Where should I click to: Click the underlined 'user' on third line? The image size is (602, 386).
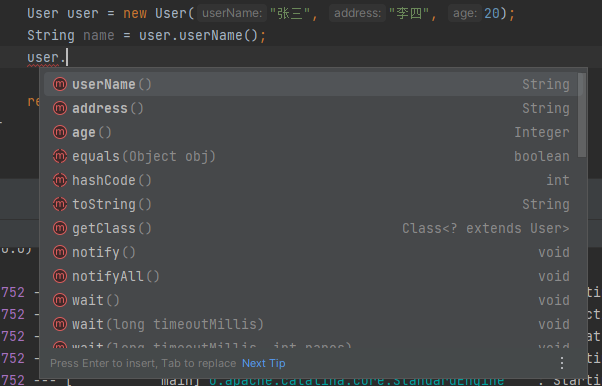(43, 58)
